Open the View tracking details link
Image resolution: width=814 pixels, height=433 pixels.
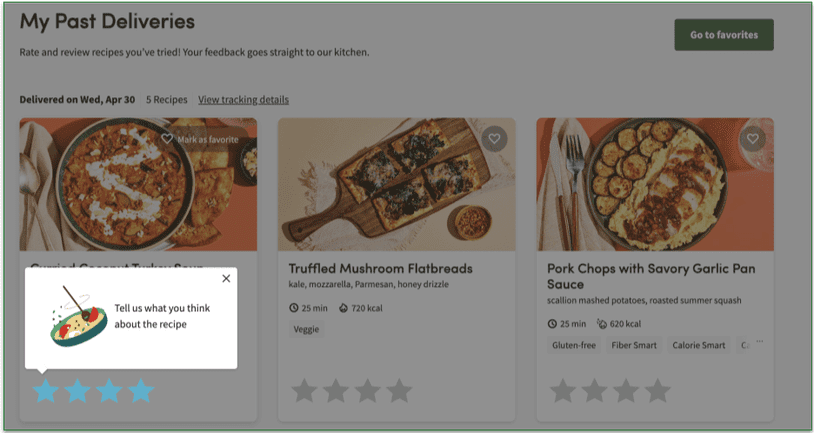[243, 100]
